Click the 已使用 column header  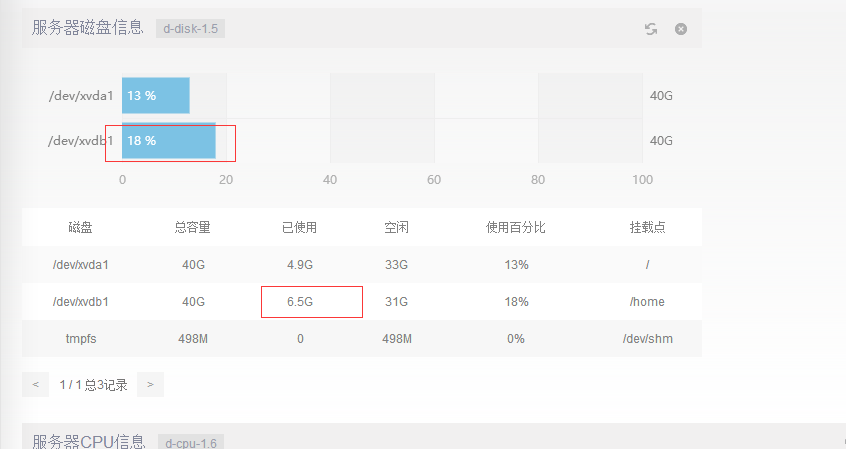(x=299, y=228)
